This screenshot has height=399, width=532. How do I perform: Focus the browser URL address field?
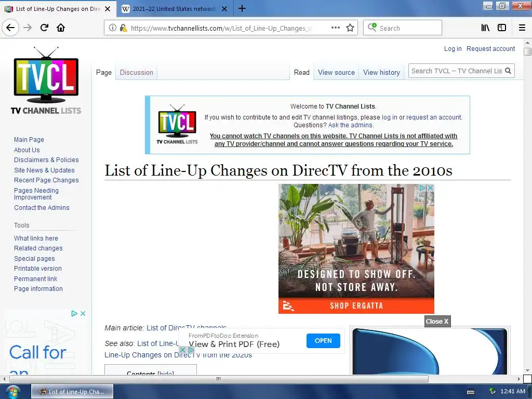pyautogui.click(x=220, y=28)
